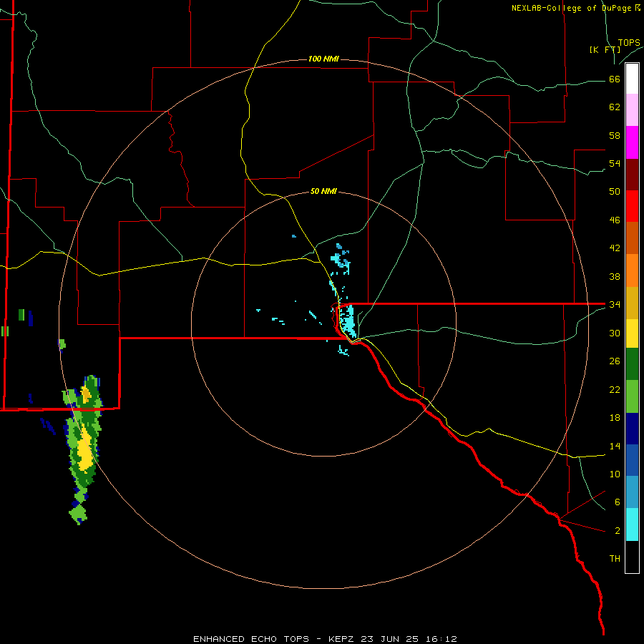Click the bright red legend swatch
The image size is (644, 644).
coord(632,206)
